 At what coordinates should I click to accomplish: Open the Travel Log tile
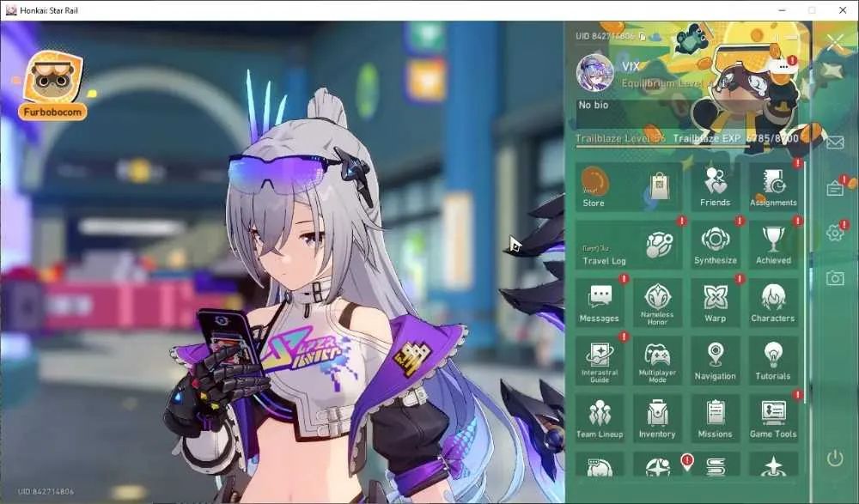tap(629, 245)
